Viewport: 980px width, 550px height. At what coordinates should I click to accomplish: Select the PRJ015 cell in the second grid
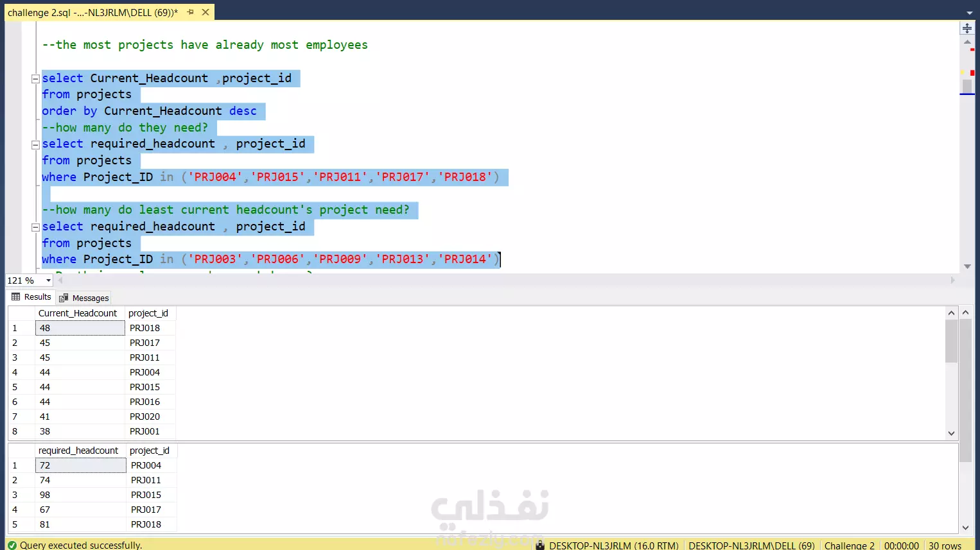coord(152,495)
